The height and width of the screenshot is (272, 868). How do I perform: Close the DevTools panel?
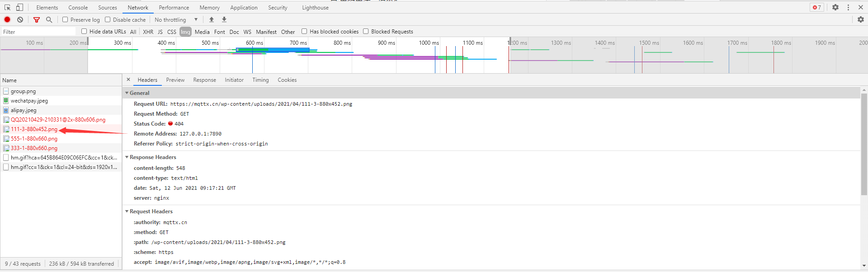point(861,7)
